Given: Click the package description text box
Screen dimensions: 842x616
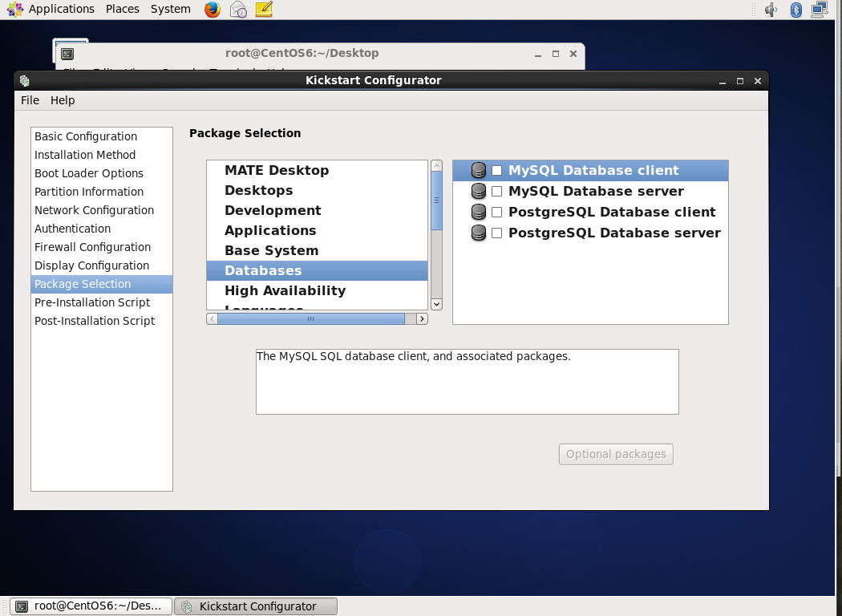Looking at the screenshot, I should 468,382.
